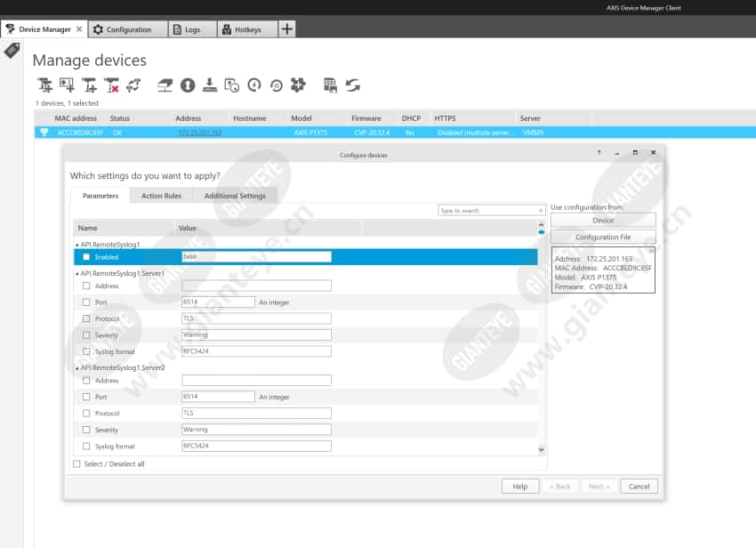Screen dimensions: 756x548
Task: Click the tag icon in left sidebar
Action: click(x=12, y=50)
